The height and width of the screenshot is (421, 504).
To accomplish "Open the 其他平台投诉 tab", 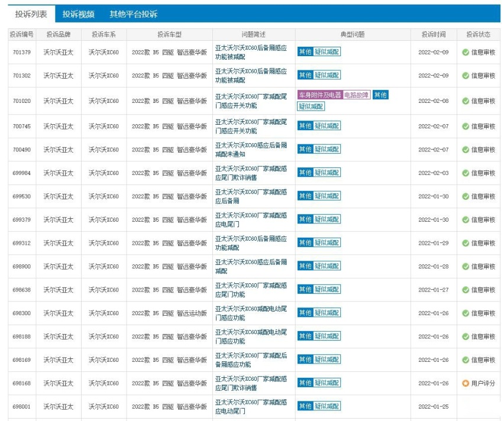I will tap(133, 14).
